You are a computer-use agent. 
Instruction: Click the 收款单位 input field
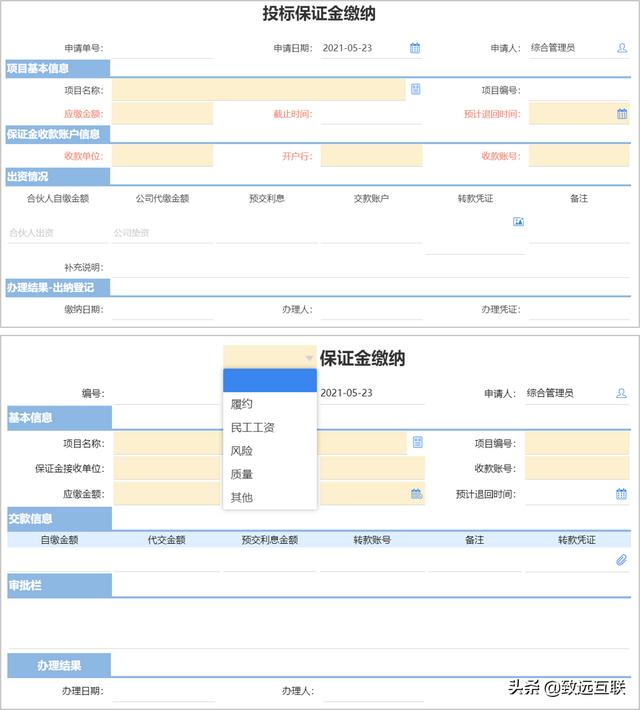pos(161,156)
